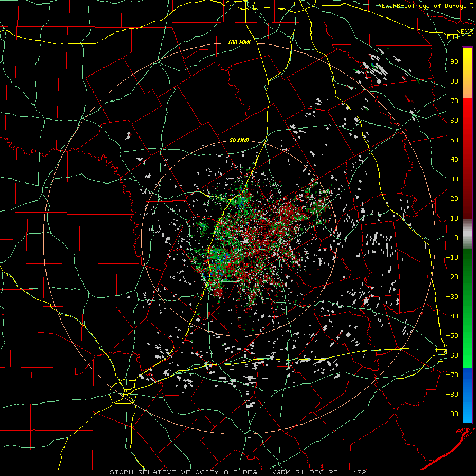This screenshot has width=476, height=476.
Task: Select the blue segment of the velocity color bar
Action: [x=467, y=395]
